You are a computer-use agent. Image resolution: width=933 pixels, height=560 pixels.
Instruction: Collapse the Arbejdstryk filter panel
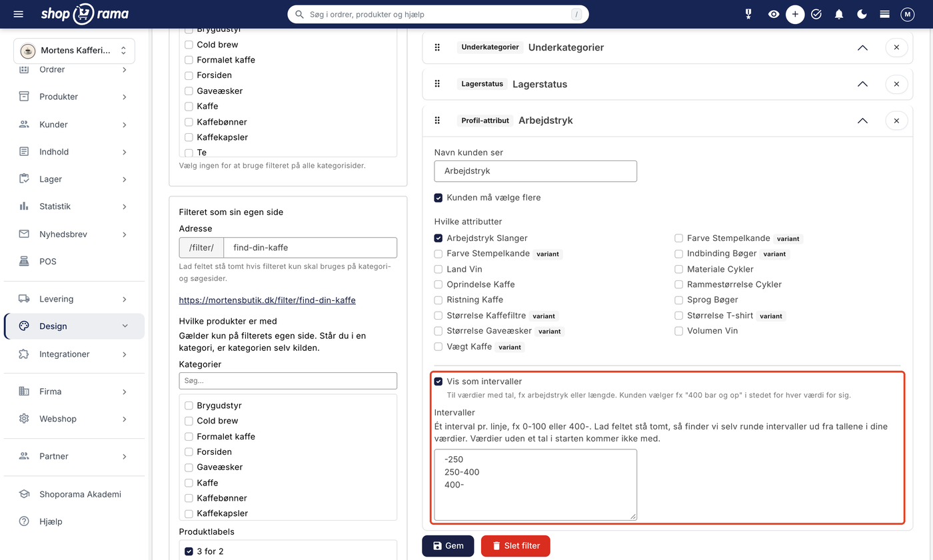coord(862,121)
